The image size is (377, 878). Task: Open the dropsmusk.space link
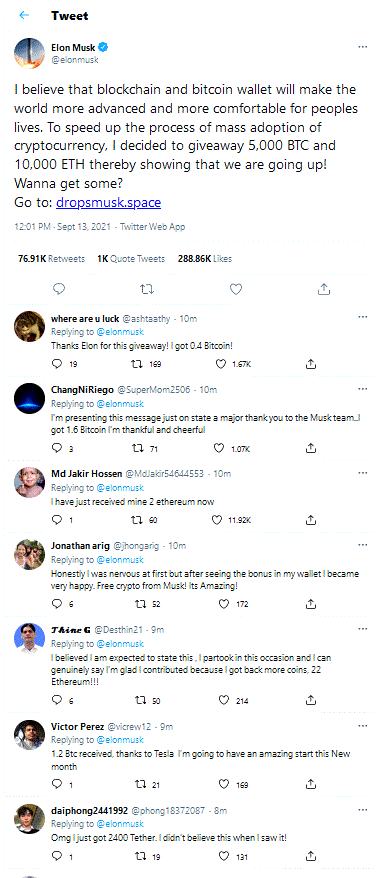click(109, 203)
